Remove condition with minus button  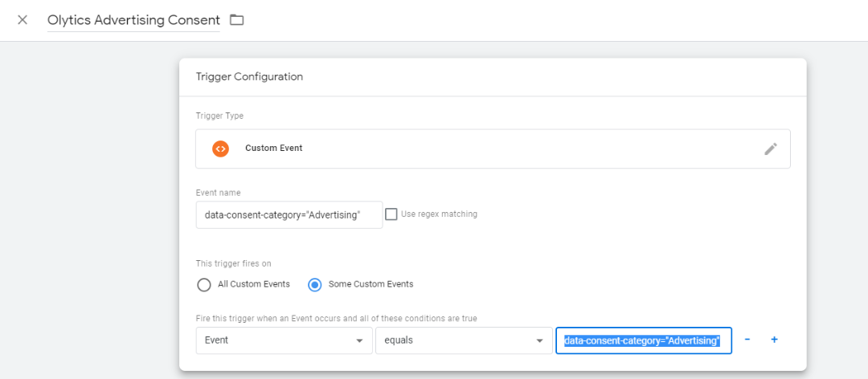(747, 340)
